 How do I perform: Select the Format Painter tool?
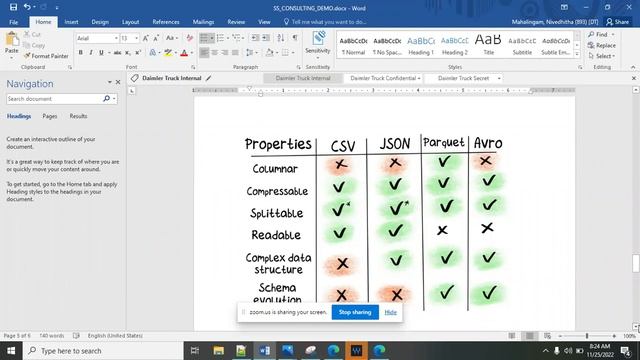pos(46,56)
